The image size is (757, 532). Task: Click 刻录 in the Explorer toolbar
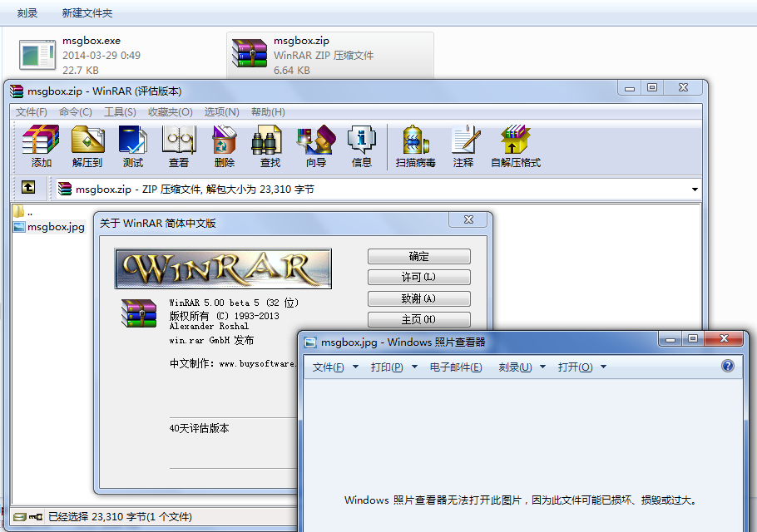27,13
